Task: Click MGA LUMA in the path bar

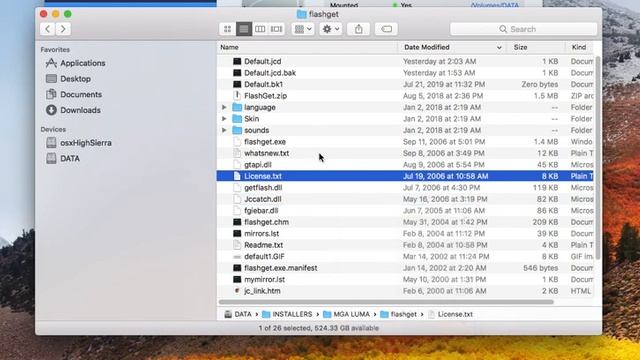Action: point(346,314)
